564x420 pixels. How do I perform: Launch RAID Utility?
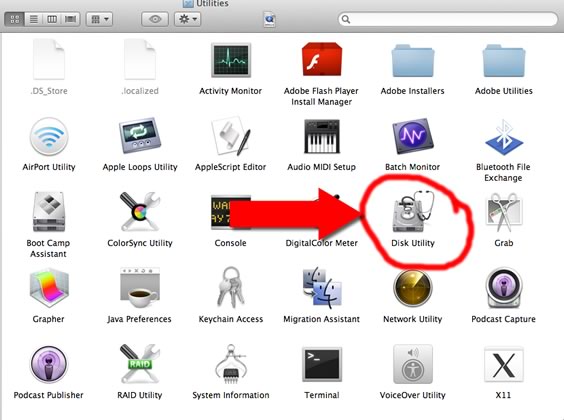140,364
